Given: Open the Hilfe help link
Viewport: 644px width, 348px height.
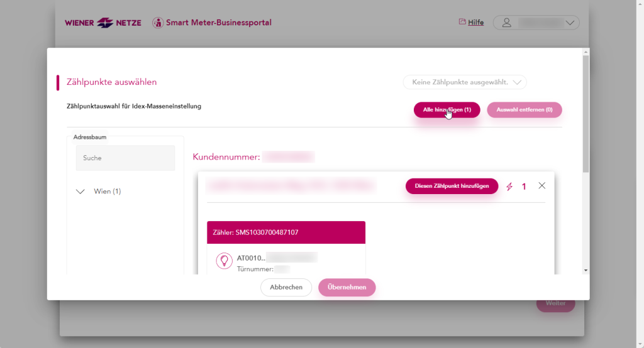Looking at the screenshot, I should 475,23.
